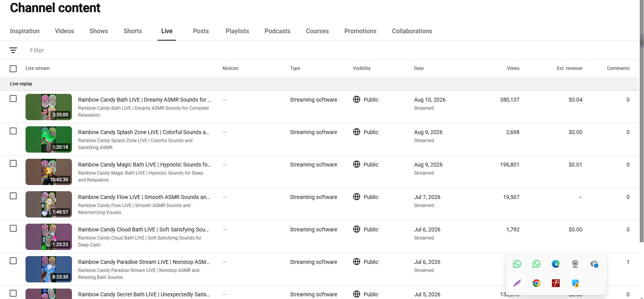The height and width of the screenshot is (299, 644).
Task: Click the Comments column header
Action: click(x=618, y=68)
